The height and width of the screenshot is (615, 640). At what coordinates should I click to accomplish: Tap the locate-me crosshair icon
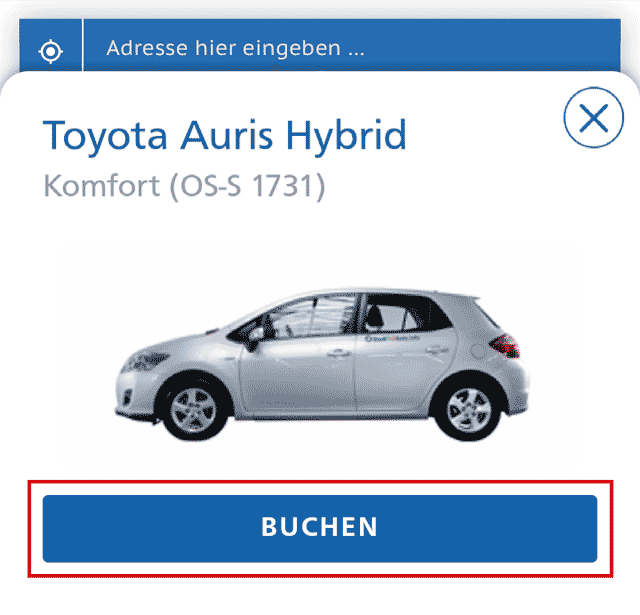[50, 51]
